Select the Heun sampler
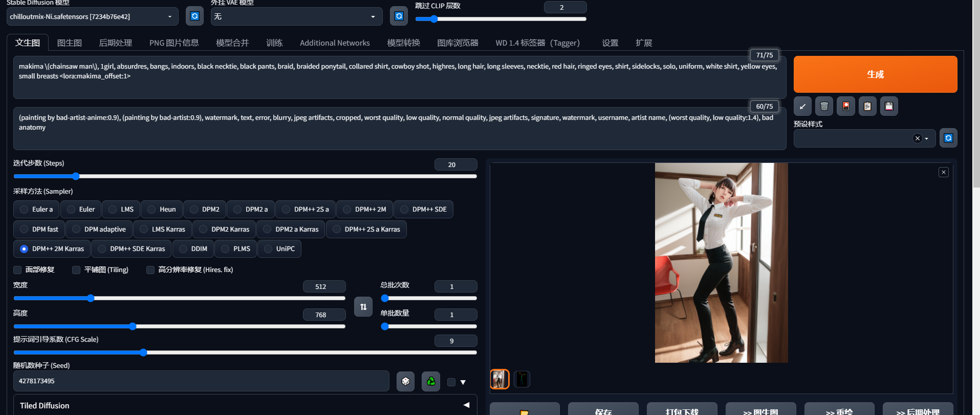The width and height of the screenshot is (980, 415). tap(162, 209)
